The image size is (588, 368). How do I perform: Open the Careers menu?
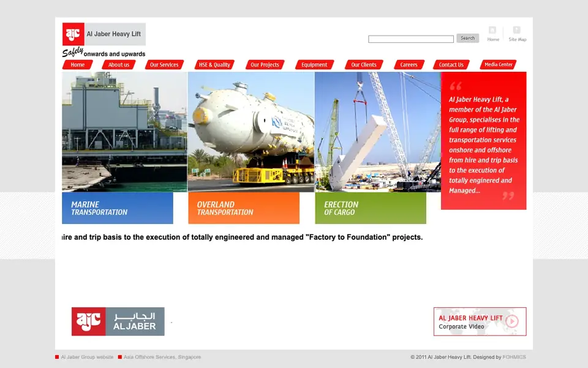click(409, 64)
